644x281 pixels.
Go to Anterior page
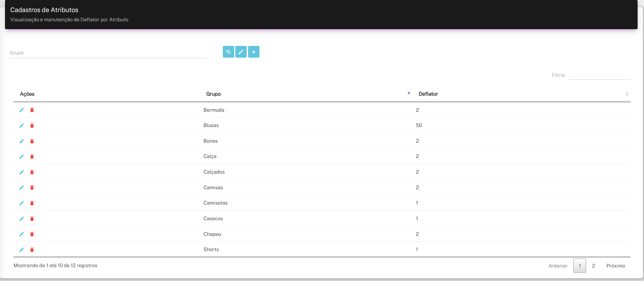tap(558, 266)
